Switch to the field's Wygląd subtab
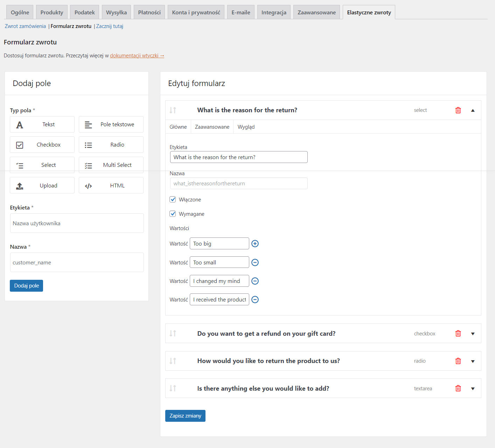Screen dimensions: 495x448 246,127
